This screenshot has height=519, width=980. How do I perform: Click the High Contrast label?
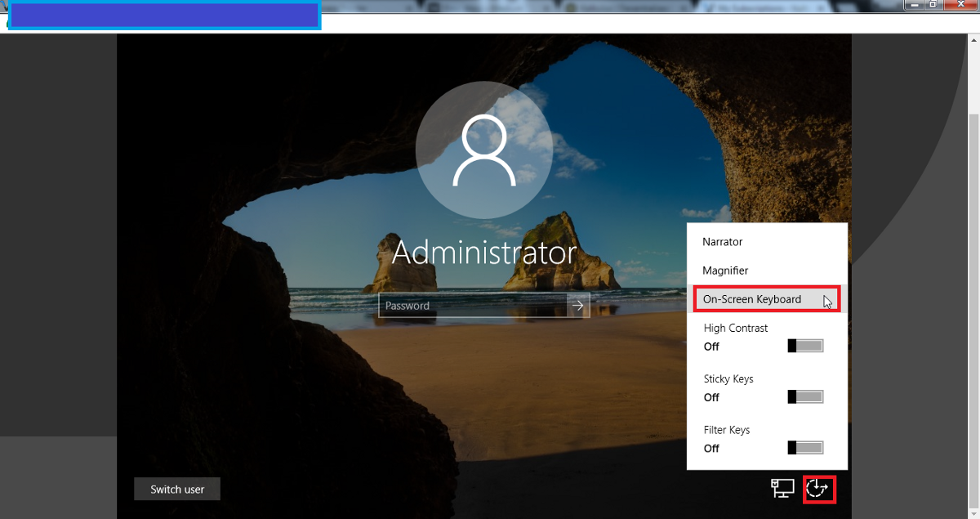(736, 328)
